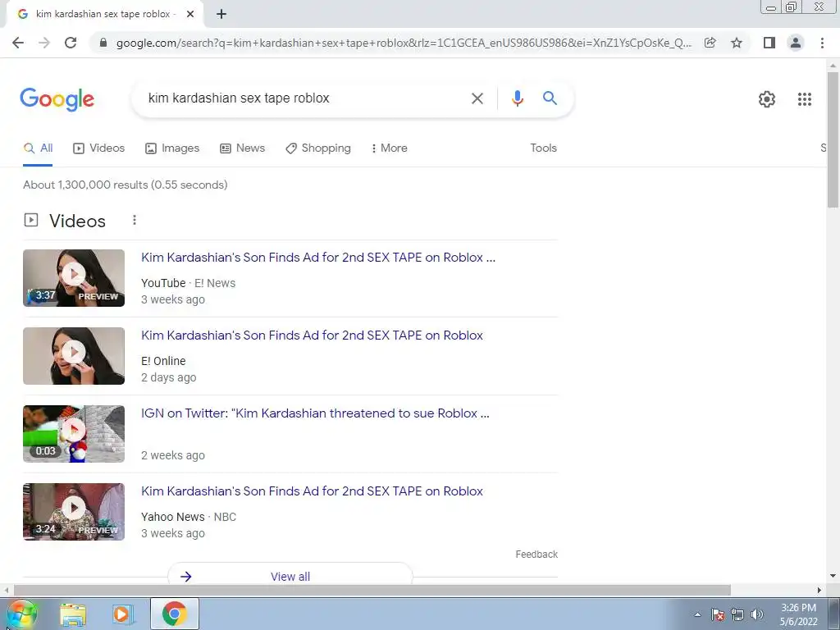Click the vertical scrollbar thumb
840x630 pixels.
pyautogui.click(x=833, y=139)
